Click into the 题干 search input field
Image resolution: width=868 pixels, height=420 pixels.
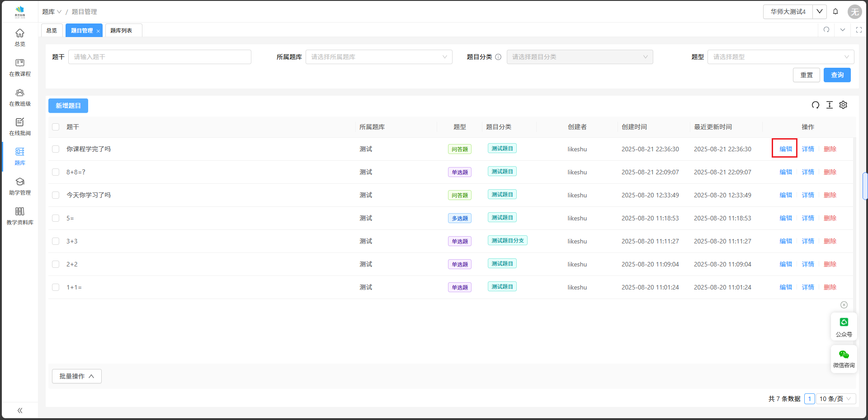click(160, 57)
